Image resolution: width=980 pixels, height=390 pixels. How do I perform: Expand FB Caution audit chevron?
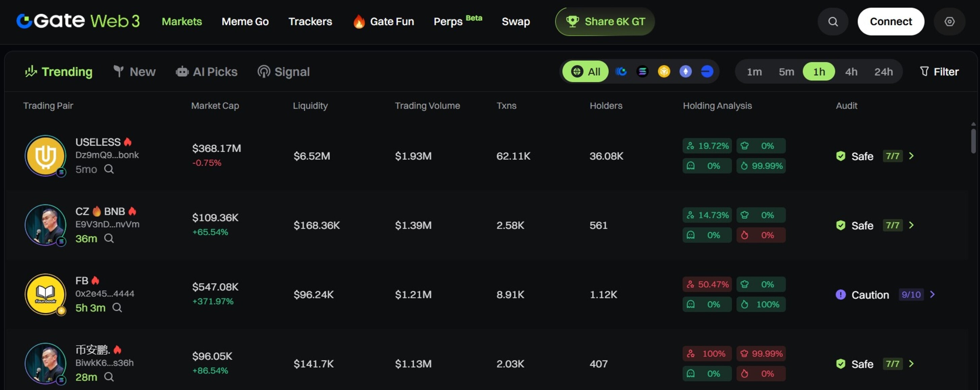point(932,295)
